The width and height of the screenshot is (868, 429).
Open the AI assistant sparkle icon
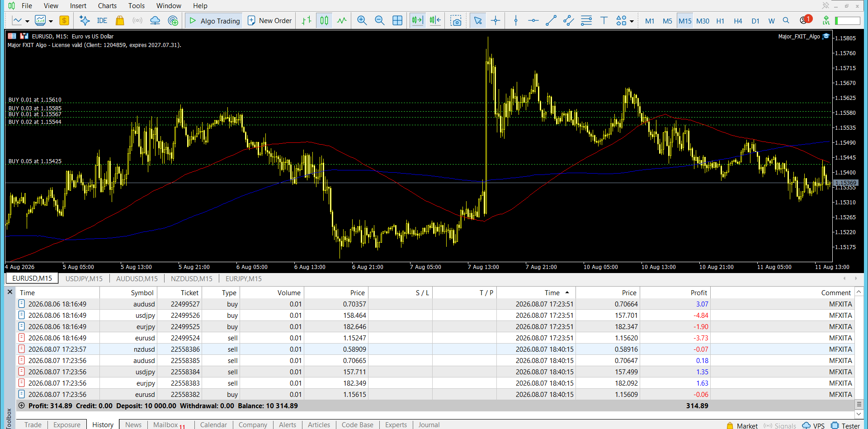coord(84,20)
